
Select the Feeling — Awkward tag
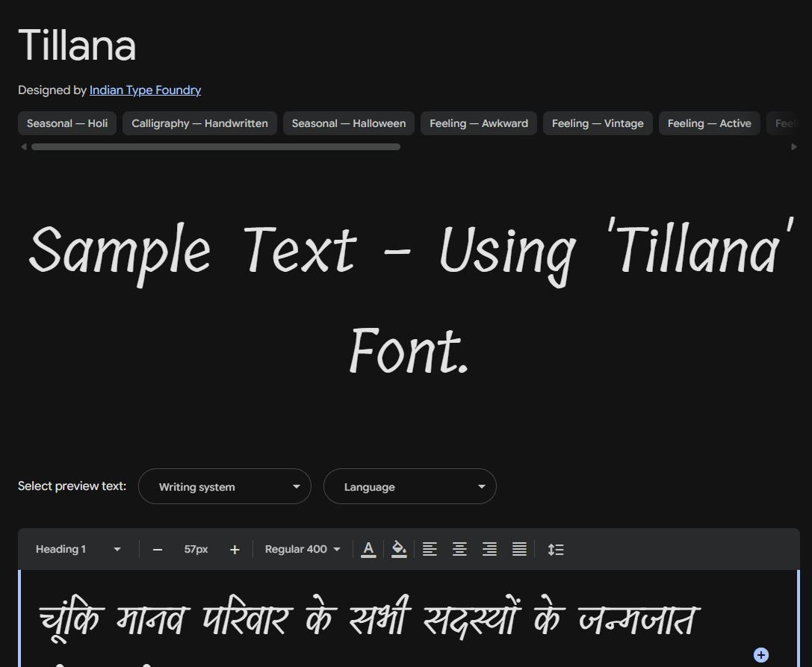pyautogui.click(x=479, y=123)
